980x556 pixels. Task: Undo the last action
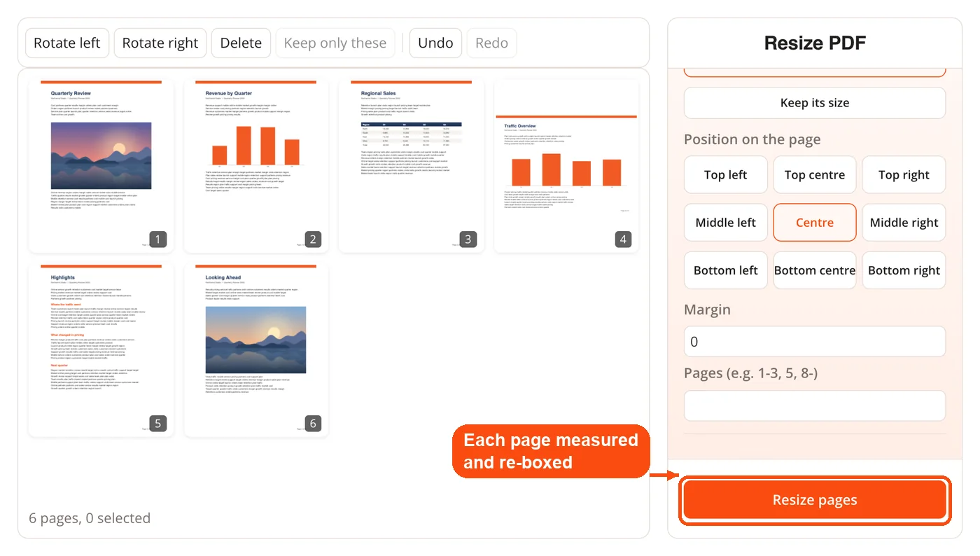click(435, 43)
